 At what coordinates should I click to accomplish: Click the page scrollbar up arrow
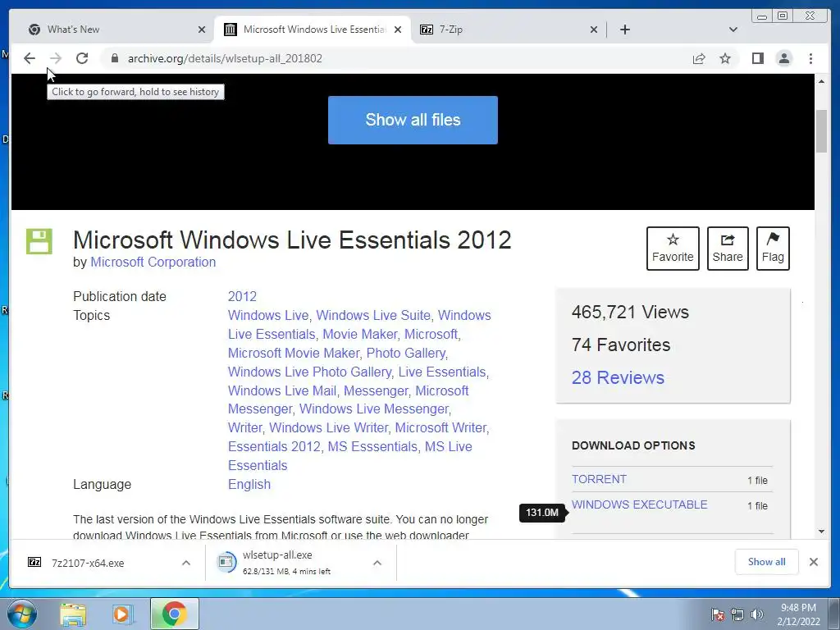click(x=821, y=81)
